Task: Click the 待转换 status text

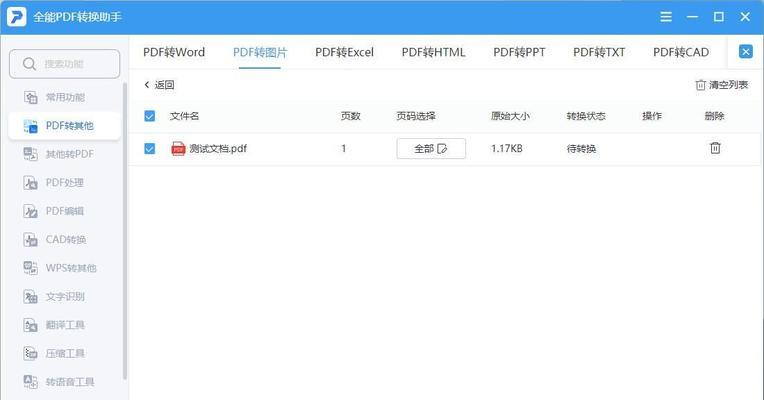Action: [x=581, y=149]
